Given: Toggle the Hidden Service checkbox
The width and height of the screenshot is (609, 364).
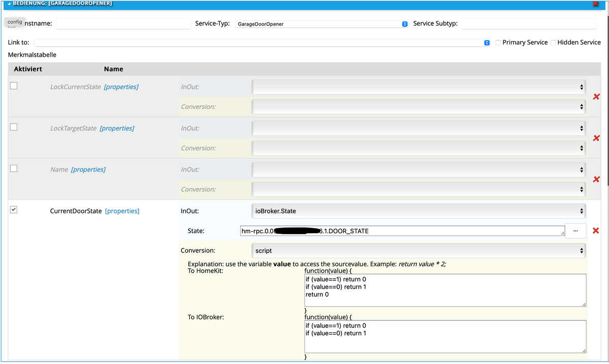Looking at the screenshot, I should pyautogui.click(x=554, y=43).
